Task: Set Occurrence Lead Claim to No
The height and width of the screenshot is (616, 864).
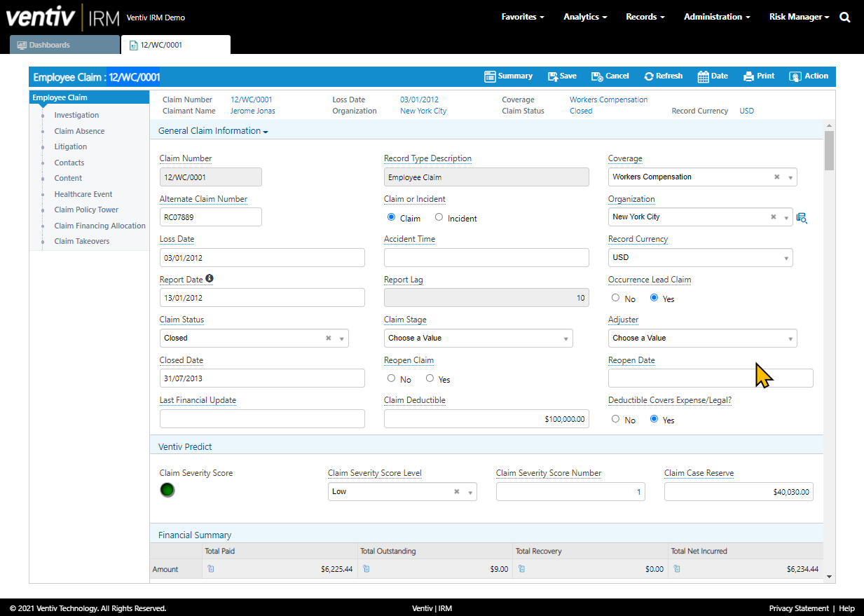Action: click(x=615, y=298)
